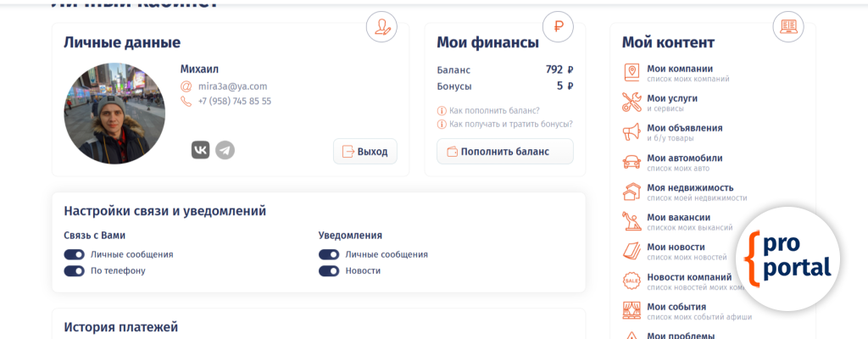Open 'Как пополнить баланс?' help link
Screen dimensions: 868x339
[x=494, y=110]
